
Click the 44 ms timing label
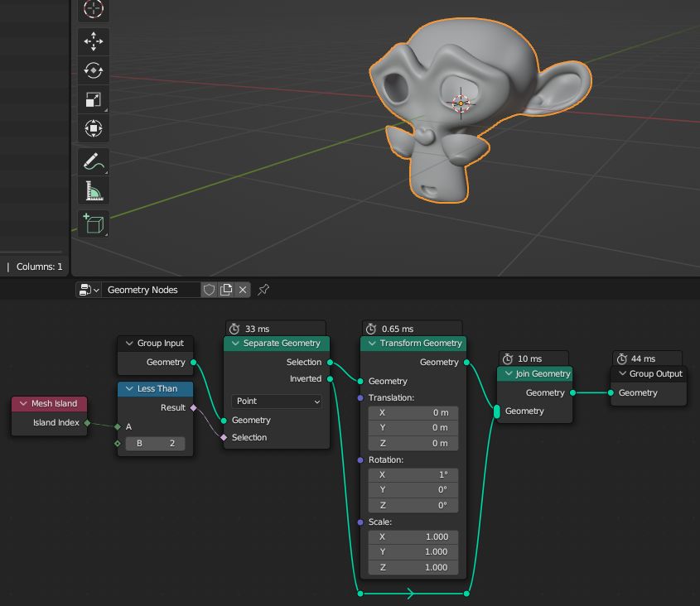(643, 359)
